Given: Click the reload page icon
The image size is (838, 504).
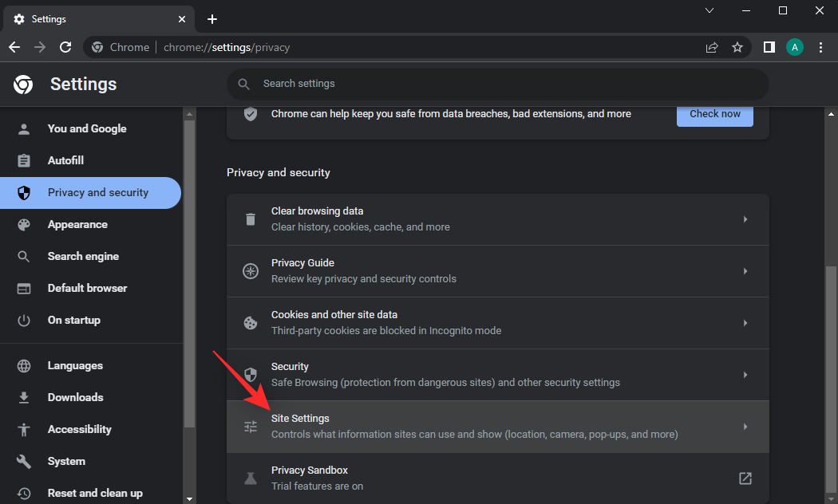Looking at the screenshot, I should 65,47.
